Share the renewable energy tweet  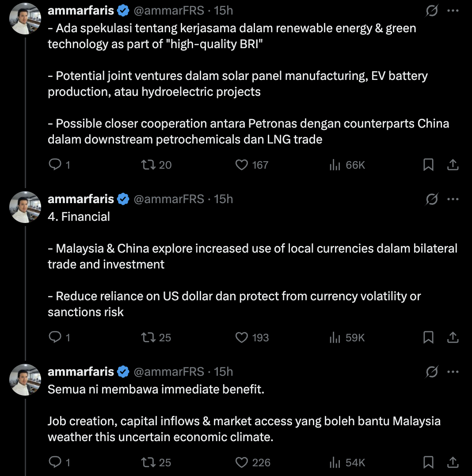pos(453,165)
